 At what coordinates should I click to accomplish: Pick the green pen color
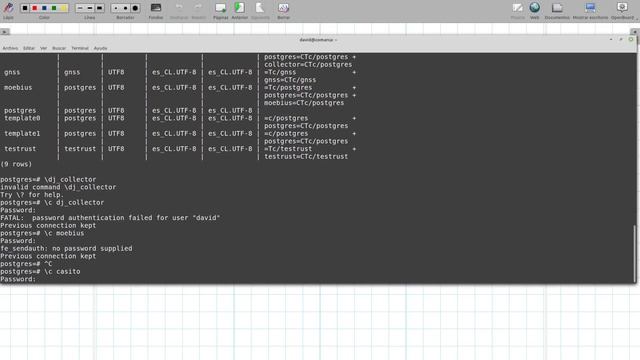[x=54, y=8]
